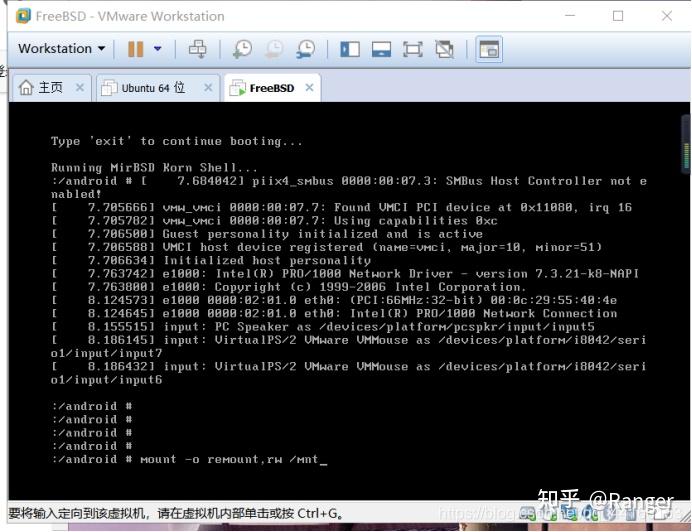
Task: Click the "Type 'exit' to continue booting..." line
Action: point(177,141)
